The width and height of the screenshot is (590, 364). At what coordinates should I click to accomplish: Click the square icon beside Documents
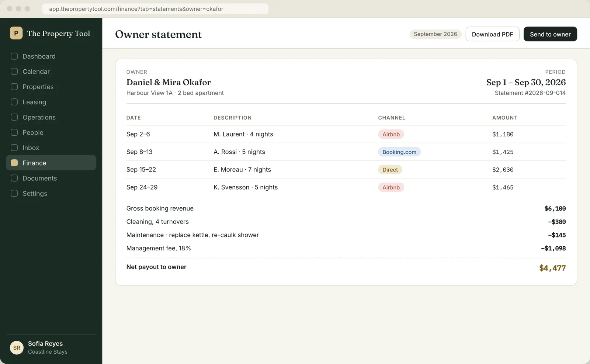click(x=14, y=178)
